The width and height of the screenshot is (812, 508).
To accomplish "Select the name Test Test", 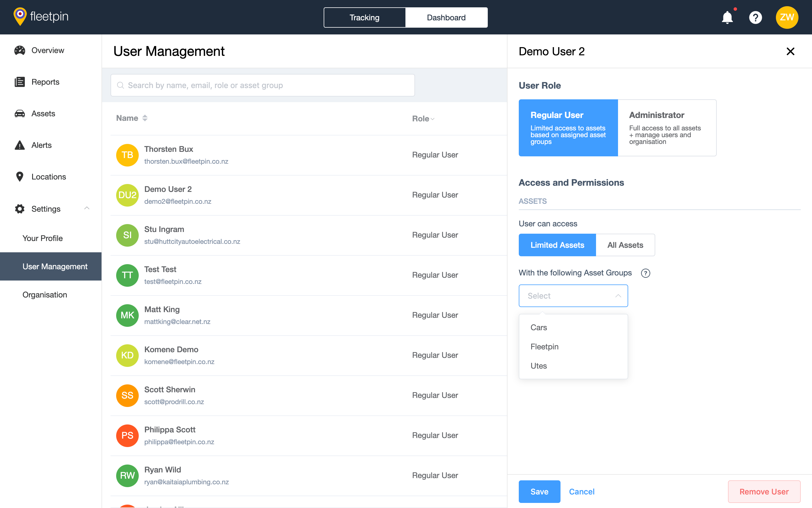I will [x=160, y=269].
